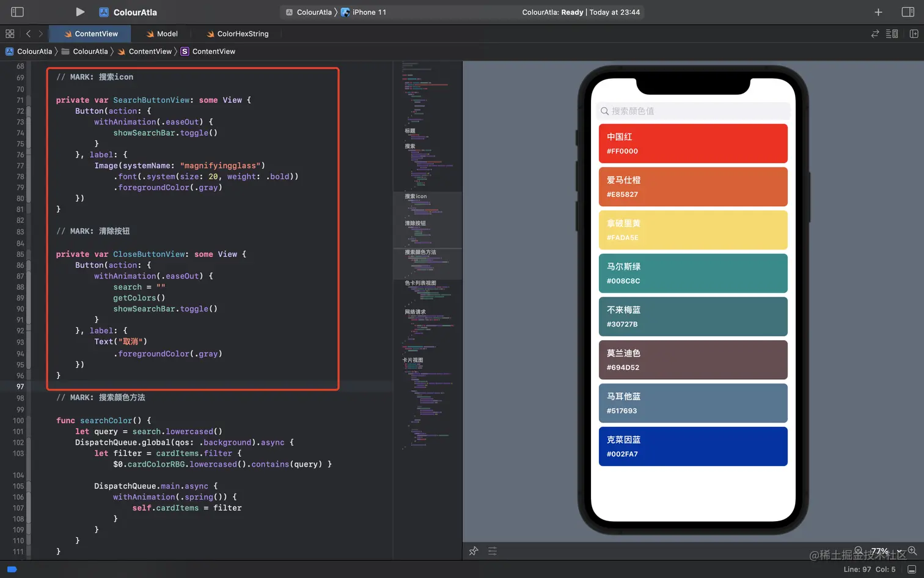Click line number 71 in the gutter
This screenshot has width=924, height=578.
tap(20, 100)
